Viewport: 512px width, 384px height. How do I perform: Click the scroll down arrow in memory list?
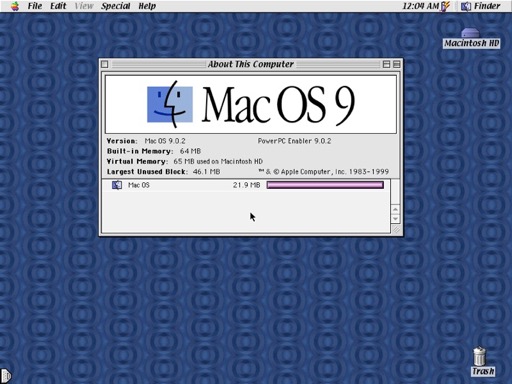click(x=395, y=219)
